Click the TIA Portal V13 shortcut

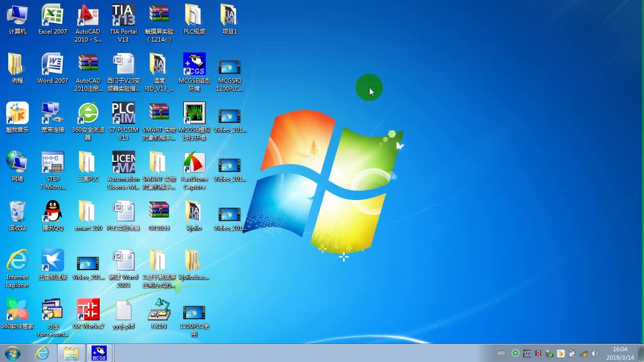pyautogui.click(x=123, y=24)
